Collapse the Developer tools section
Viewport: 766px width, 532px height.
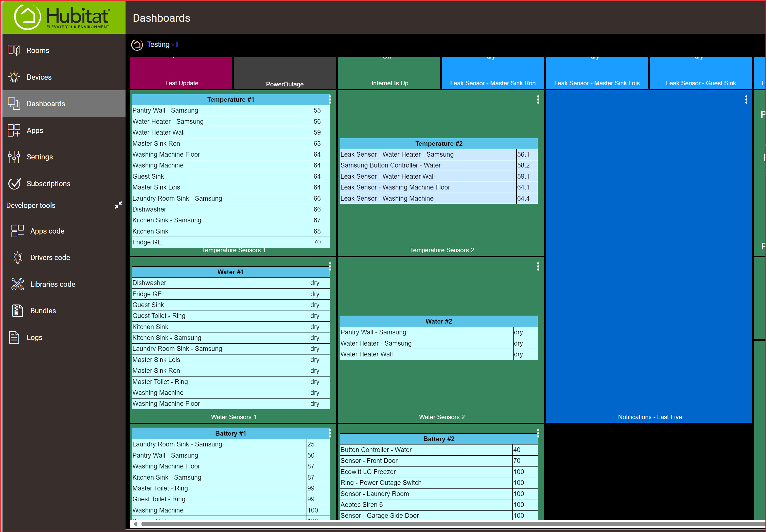pos(119,205)
